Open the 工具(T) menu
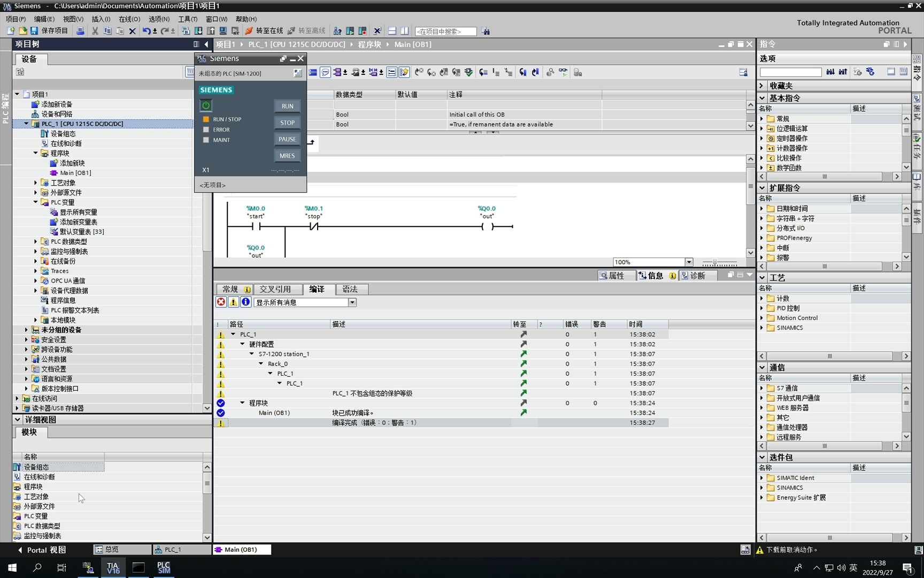 click(x=188, y=19)
